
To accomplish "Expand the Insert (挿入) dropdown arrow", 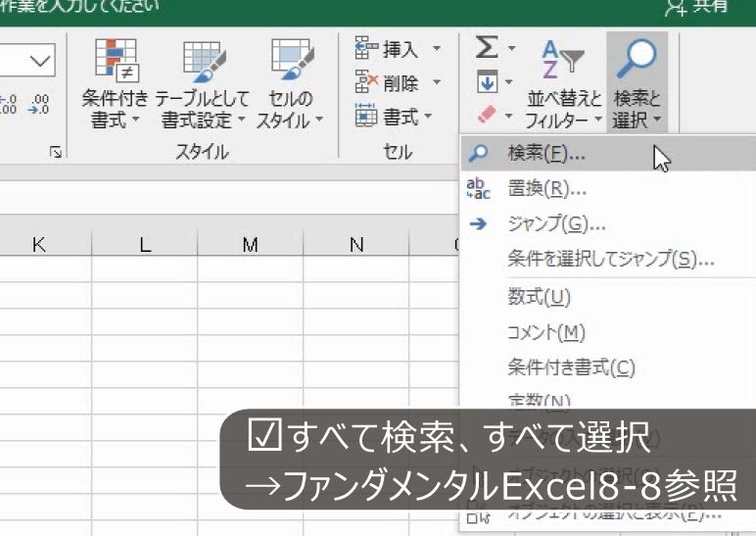I will 437,48.
